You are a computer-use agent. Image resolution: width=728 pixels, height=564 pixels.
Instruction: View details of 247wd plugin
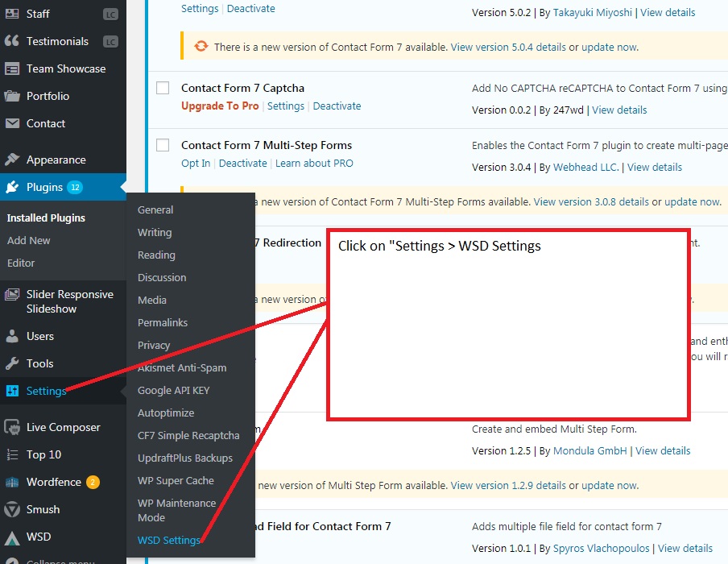pyautogui.click(x=619, y=110)
